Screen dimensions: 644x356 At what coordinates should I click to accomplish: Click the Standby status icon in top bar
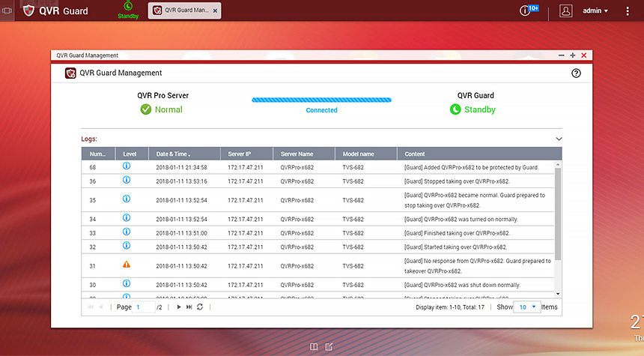(x=128, y=7)
